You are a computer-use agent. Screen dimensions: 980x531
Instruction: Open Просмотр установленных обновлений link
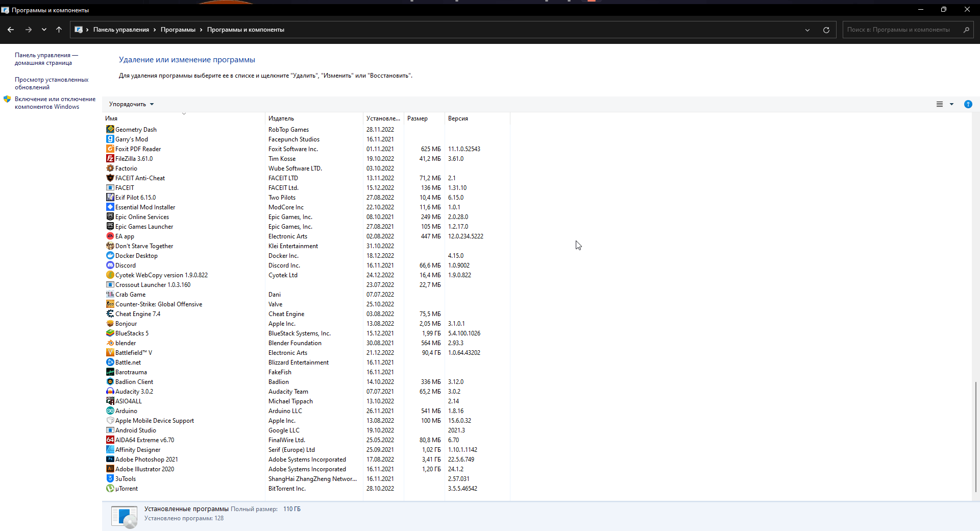coord(52,83)
